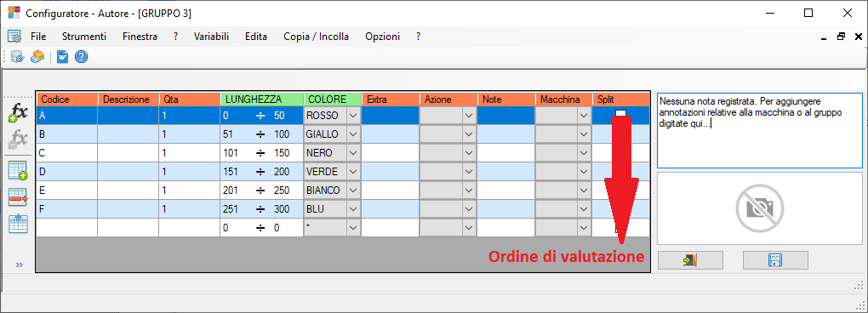Click the LUNGHEZZA minimum value 51
The image size is (868, 313).
(x=228, y=134)
